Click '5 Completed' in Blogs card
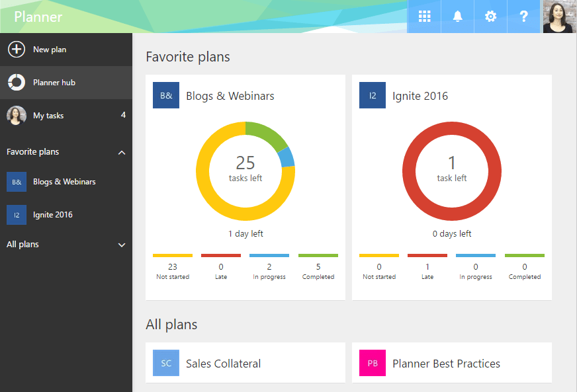This screenshot has height=392, width=577. 318,272
